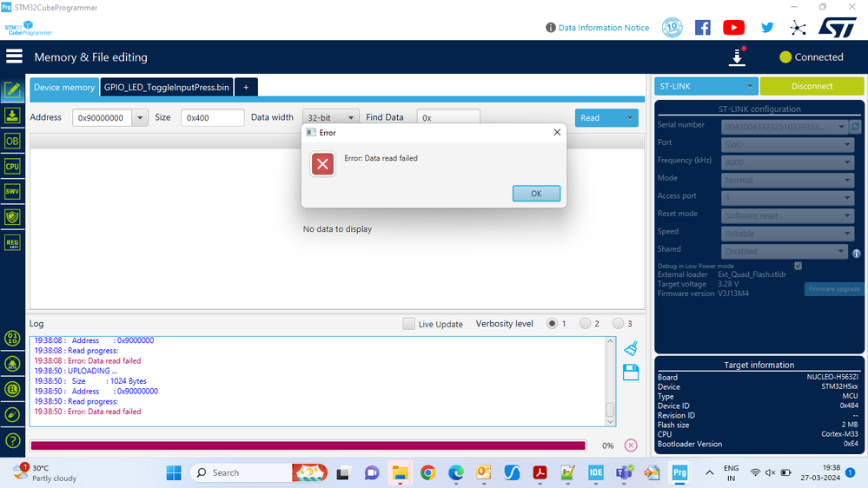
Task: Open Mode Normal dropdown
Action: 787,180
